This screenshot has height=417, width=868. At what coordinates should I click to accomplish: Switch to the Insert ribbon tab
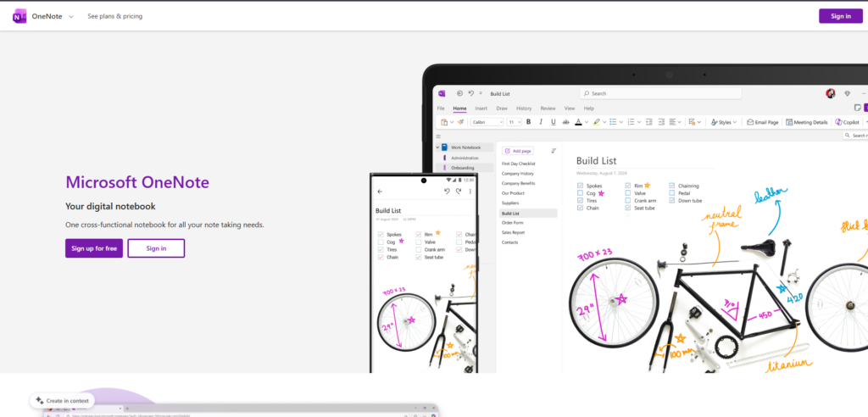pyautogui.click(x=481, y=108)
